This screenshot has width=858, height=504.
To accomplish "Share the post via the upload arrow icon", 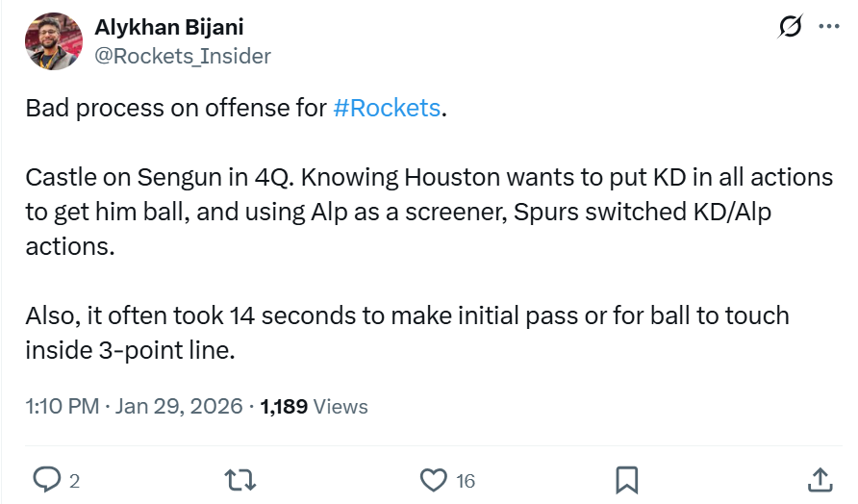I will point(819,478).
